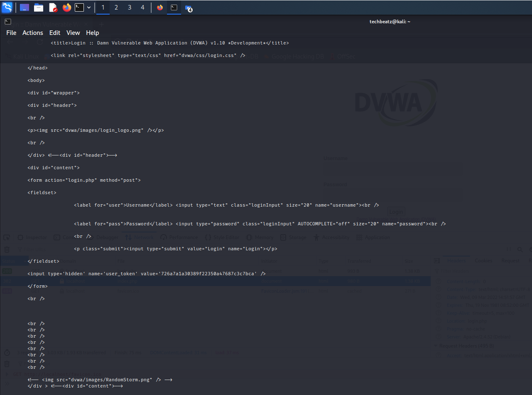Launch Firefox from the panel launcher
Viewport: 532px width, 395px height.
[67, 7]
